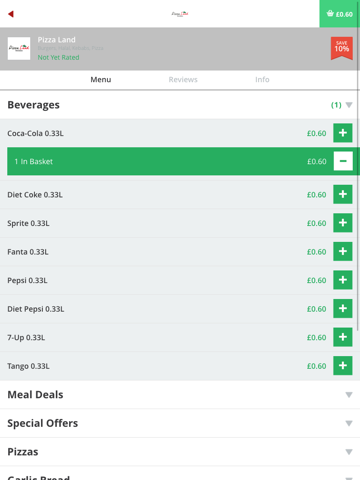The image size is (360, 480).
Task: Add 7-Up 0.33L to basket
Action: coord(343,337)
